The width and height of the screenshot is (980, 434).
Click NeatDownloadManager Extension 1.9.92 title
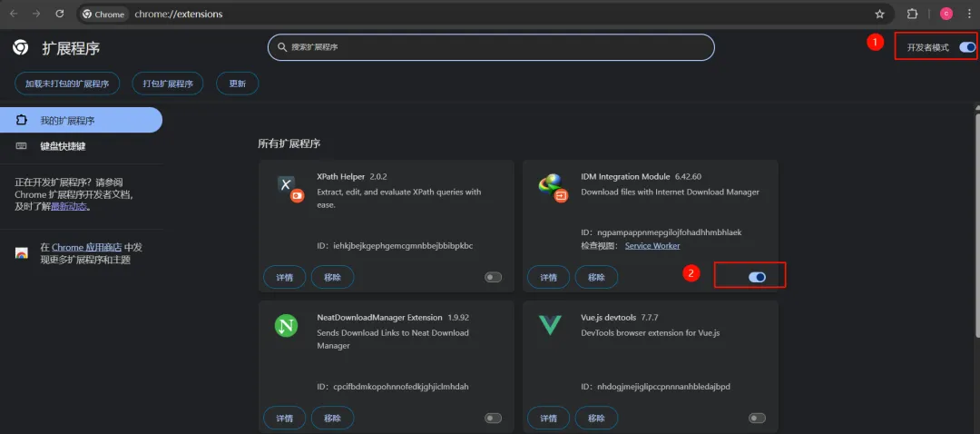pos(395,317)
